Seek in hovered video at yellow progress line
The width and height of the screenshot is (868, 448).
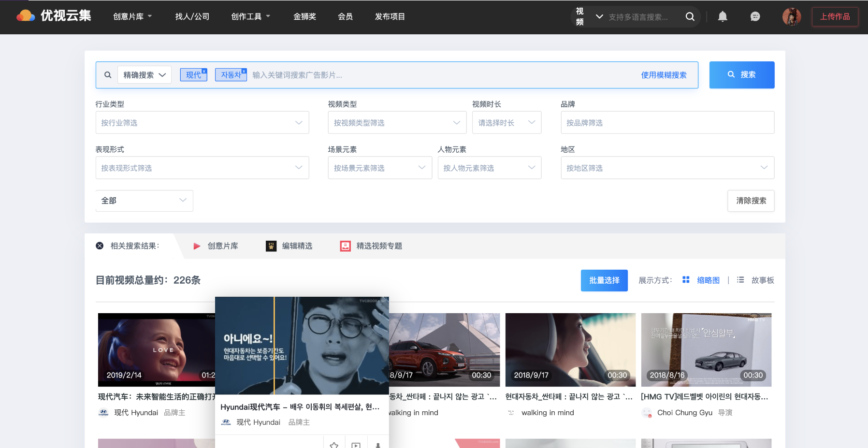pyautogui.click(x=274, y=346)
